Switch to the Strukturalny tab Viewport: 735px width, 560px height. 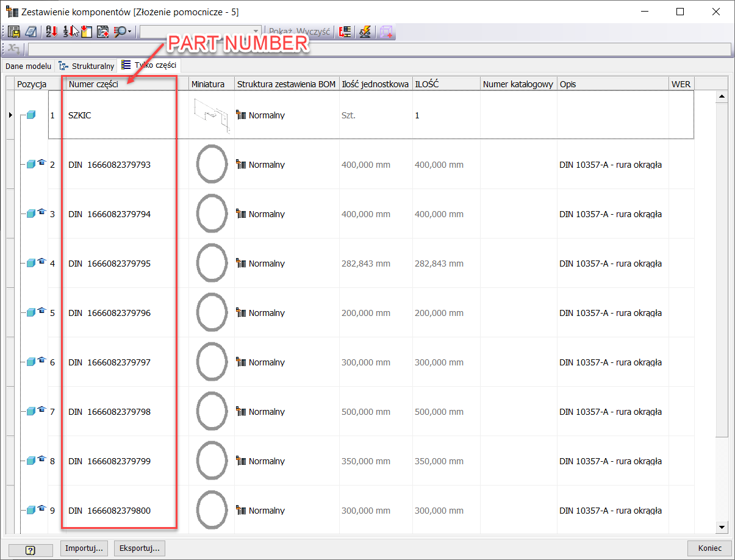pyautogui.click(x=88, y=65)
